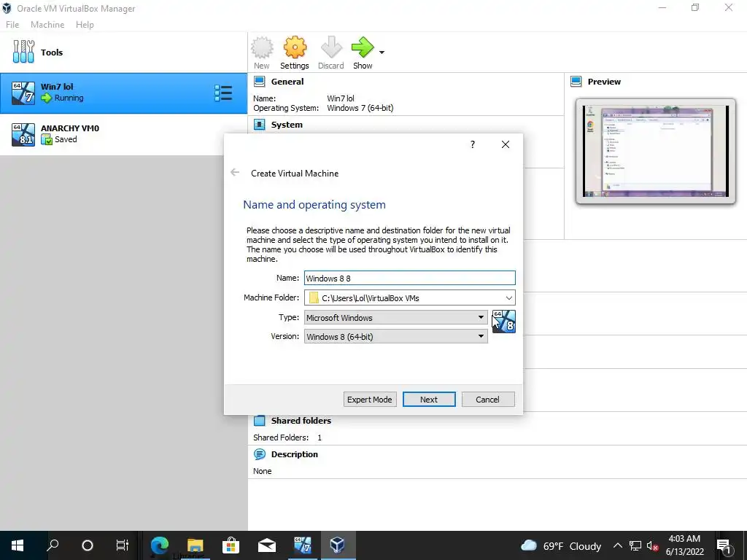Viewport: 747px width, 560px height.
Task: Select the Tools entry in sidebar
Action: 124,52
